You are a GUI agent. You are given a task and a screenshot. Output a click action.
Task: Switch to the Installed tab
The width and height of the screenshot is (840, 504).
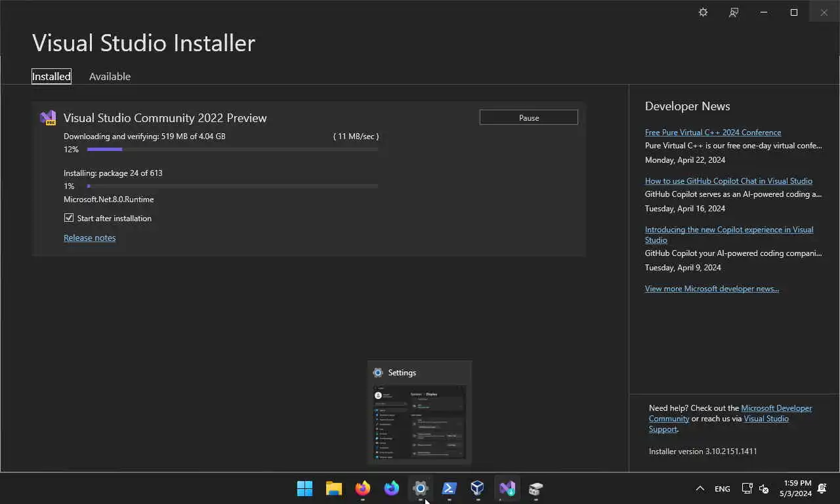(51, 76)
